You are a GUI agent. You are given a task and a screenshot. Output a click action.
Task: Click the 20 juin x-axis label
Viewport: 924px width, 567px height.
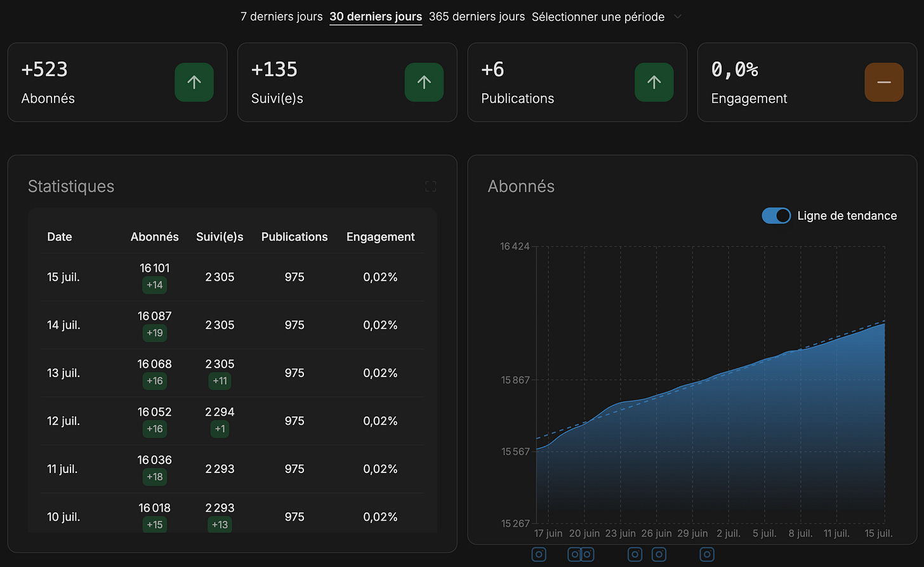tap(584, 533)
